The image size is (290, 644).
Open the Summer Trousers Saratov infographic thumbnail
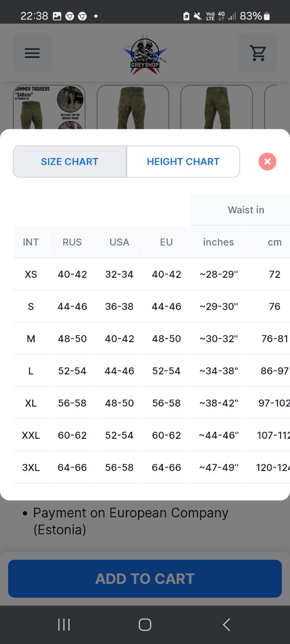pyautogui.click(x=49, y=107)
